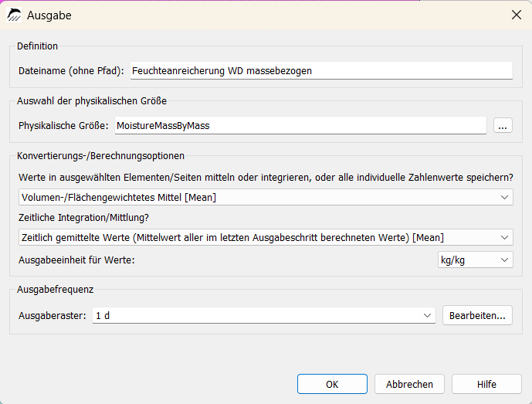Screen dimensions: 532x404
Task: Click the Physikalische Größe input field
Action: point(300,126)
